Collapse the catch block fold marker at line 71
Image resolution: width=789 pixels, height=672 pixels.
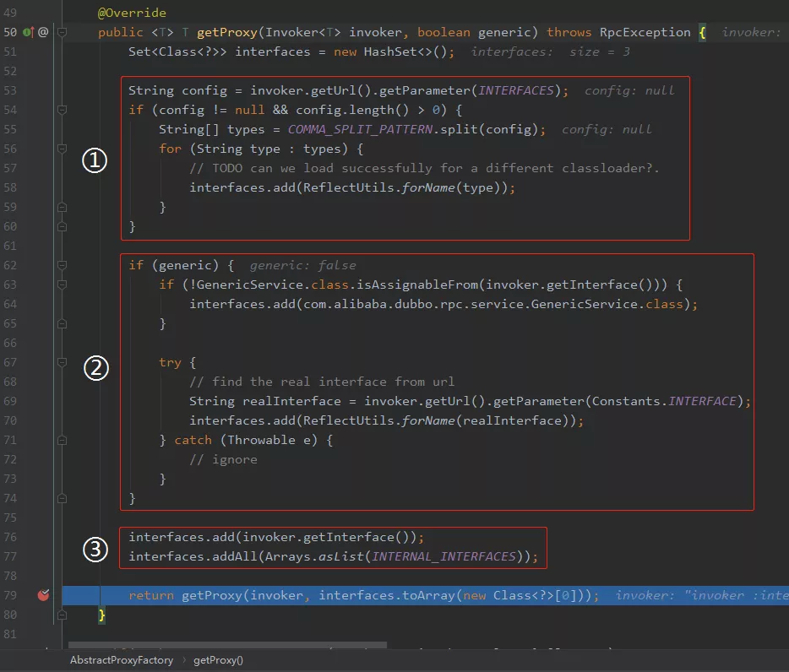(x=62, y=441)
